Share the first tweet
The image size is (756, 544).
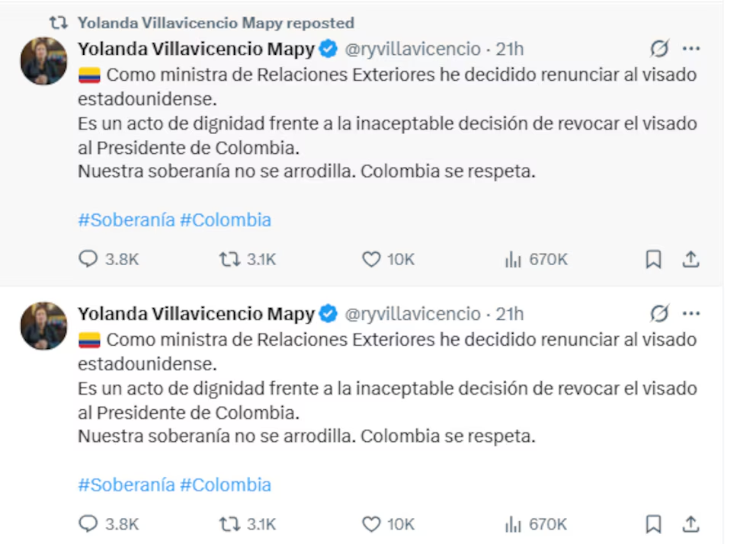(690, 260)
